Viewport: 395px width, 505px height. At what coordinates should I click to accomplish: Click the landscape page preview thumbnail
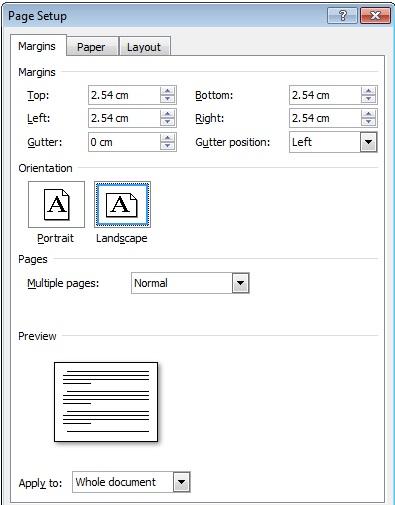106,402
